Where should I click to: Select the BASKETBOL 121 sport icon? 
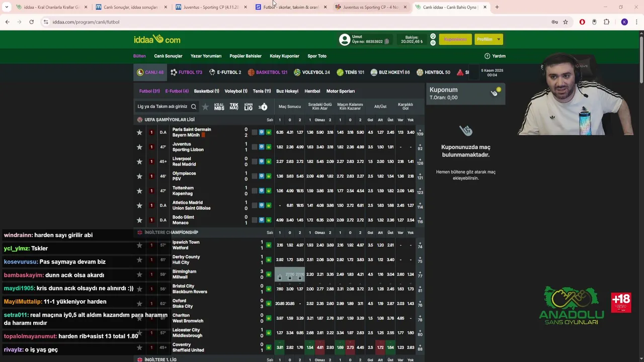click(x=251, y=72)
